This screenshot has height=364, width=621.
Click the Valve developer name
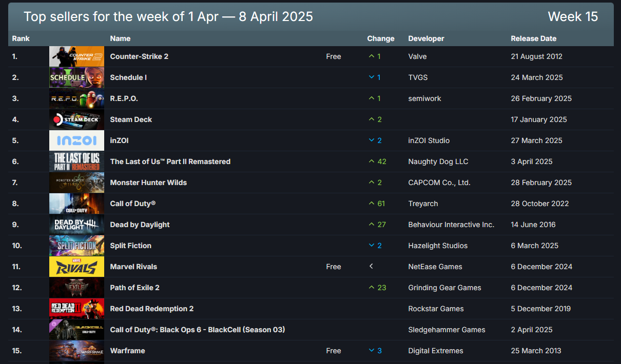pos(418,56)
